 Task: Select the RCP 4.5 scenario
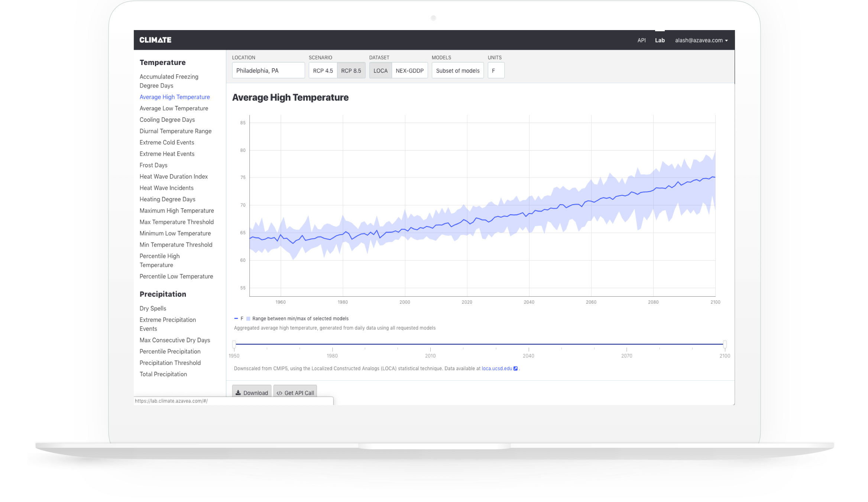click(x=323, y=71)
